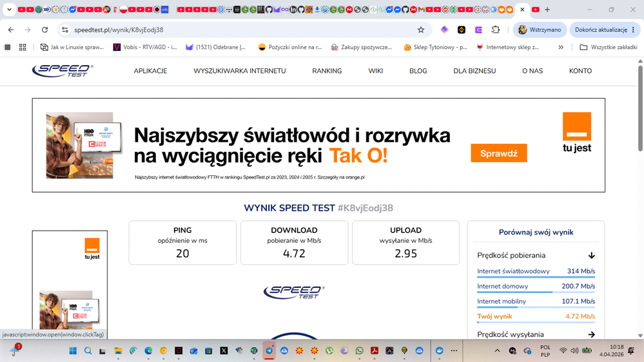Screen dimensions: 644x362
Task: Open the tab search dropdown arrow
Action: 9,10
